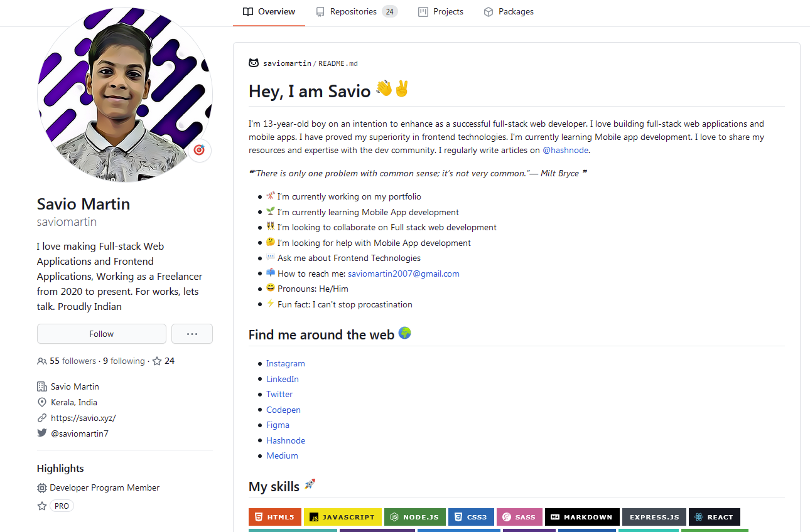Click the "Kerala, India" location text

(x=74, y=402)
